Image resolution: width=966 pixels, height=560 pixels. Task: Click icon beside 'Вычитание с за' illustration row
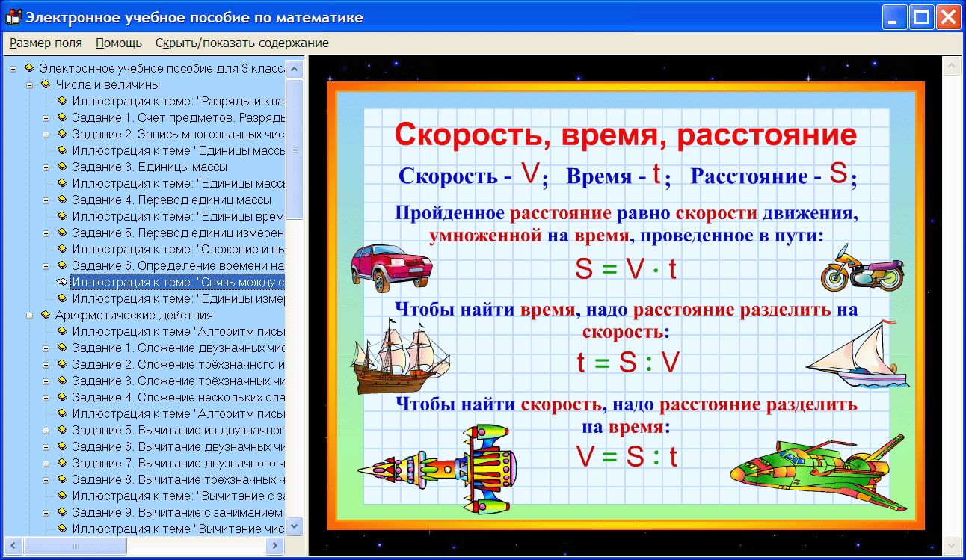pyautogui.click(x=62, y=496)
